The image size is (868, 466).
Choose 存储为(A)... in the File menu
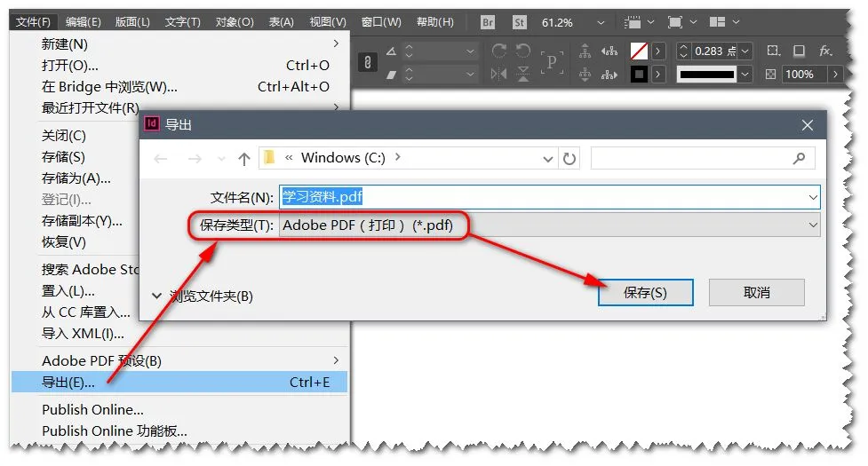76,178
